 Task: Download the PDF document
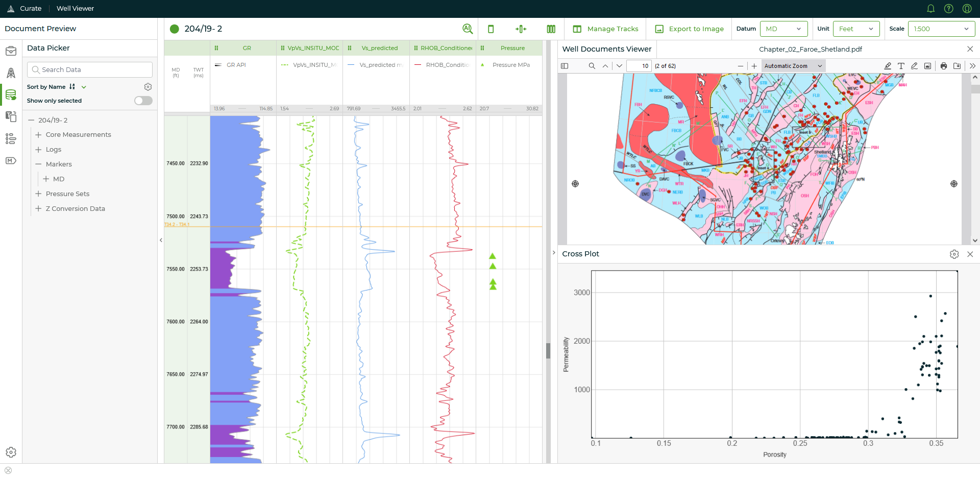[957, 66]
